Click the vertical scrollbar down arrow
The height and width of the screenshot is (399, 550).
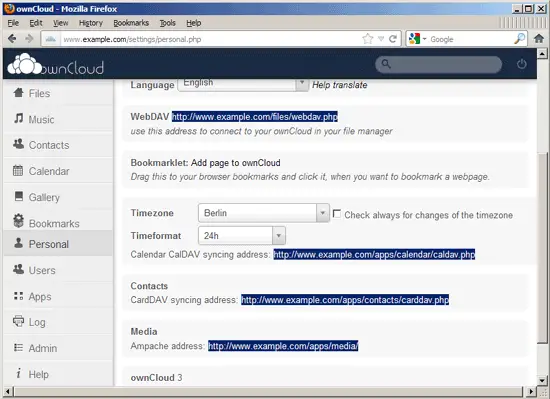pos(542,380)
